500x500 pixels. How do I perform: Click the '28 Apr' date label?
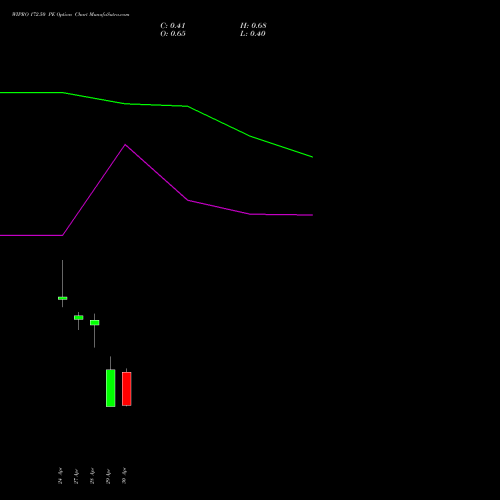pyautogui.click(x=92, y=476)
